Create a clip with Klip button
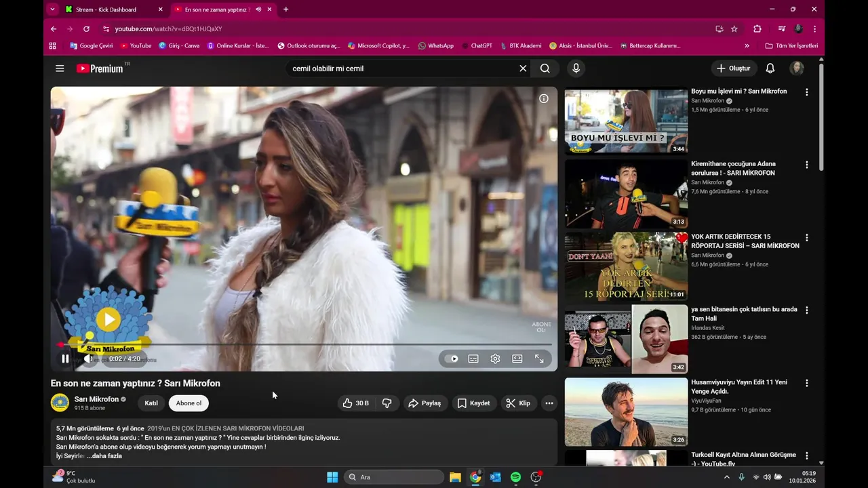Image resolution: width=868 pixels, height=488 pixels. [518, 403]
